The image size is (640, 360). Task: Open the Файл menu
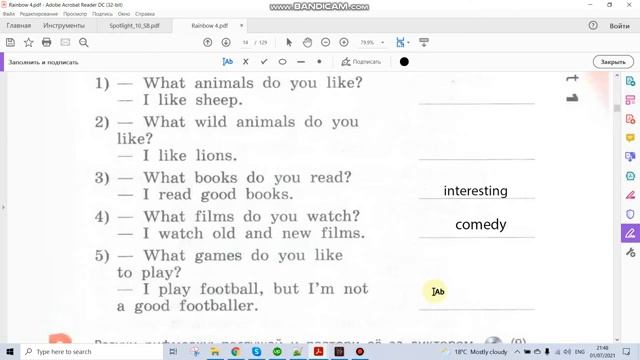tap(9, 14)
